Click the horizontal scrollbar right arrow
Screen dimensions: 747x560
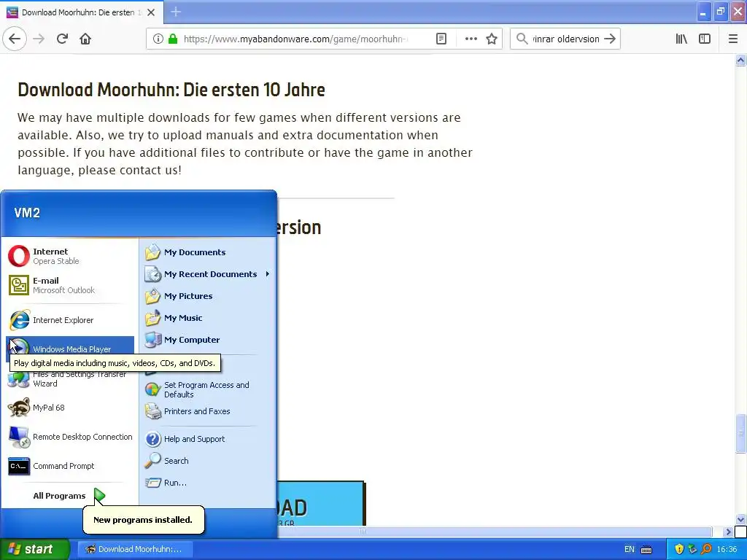point(728,532)
